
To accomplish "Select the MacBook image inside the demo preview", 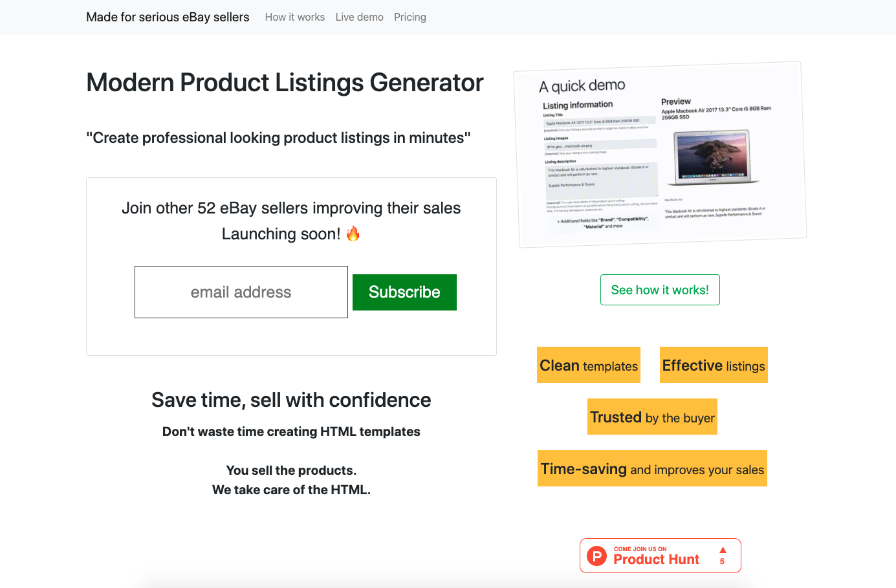I will (x=713, y=156).
